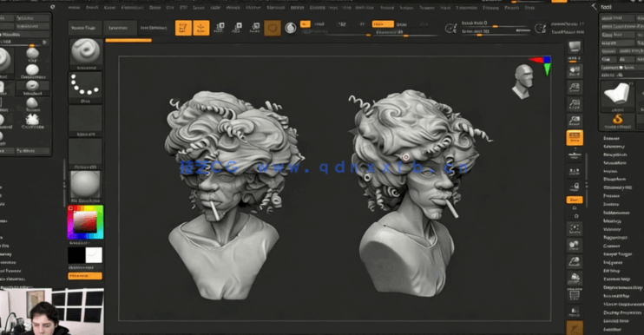Expand the Polygroups subpalette
This screenshot has width=644, height=335.
(x=615, y=238)
